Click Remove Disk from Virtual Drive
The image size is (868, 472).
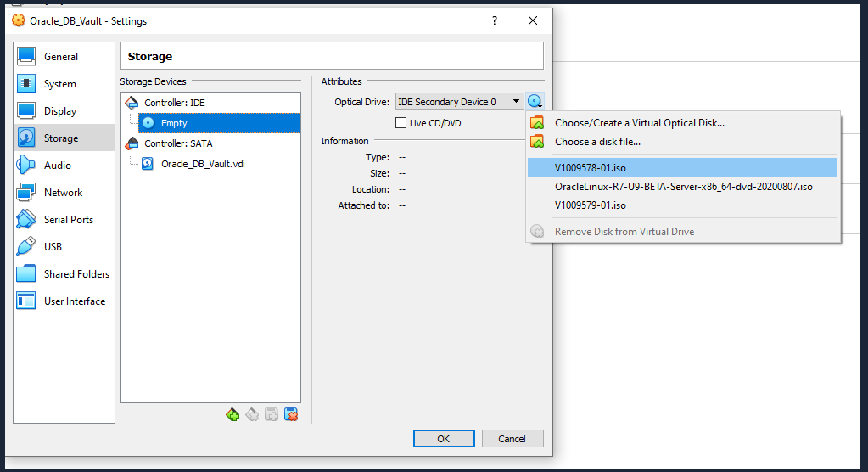[x=682, y=232]
